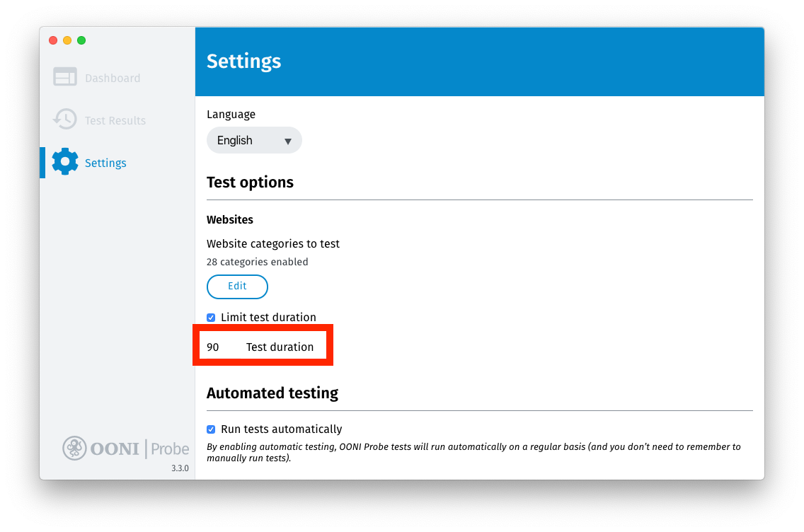Click the Run tests automatically label

click(x=281, y=429)
